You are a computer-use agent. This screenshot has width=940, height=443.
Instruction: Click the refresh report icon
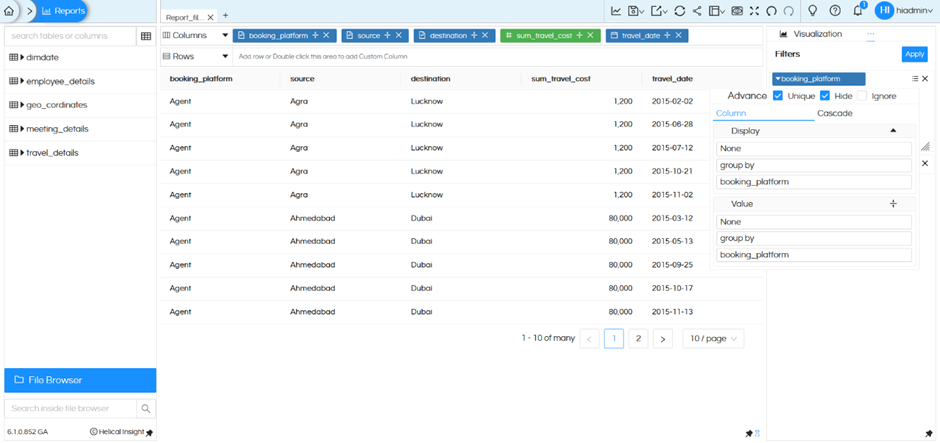[x=679, y=11]
